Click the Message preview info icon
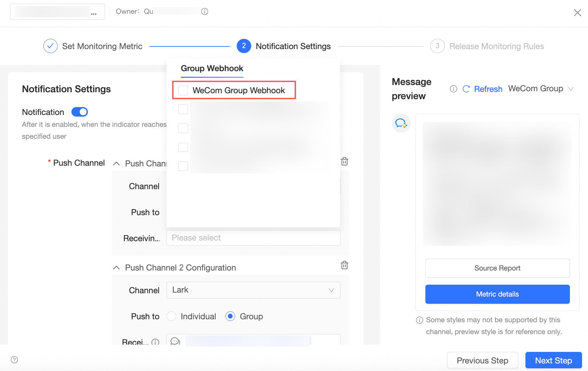 pyautogui.click(x=453, y=89)
